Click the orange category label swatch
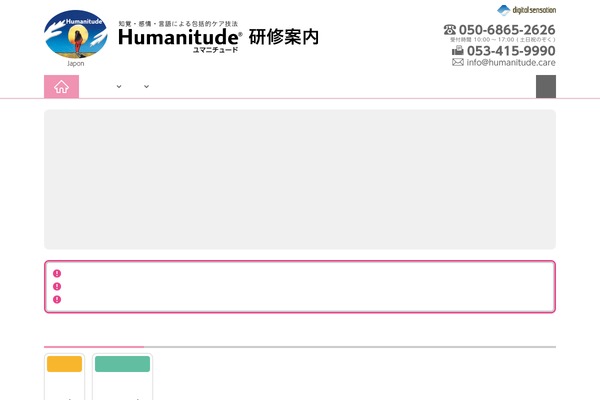 coord(64,364)
